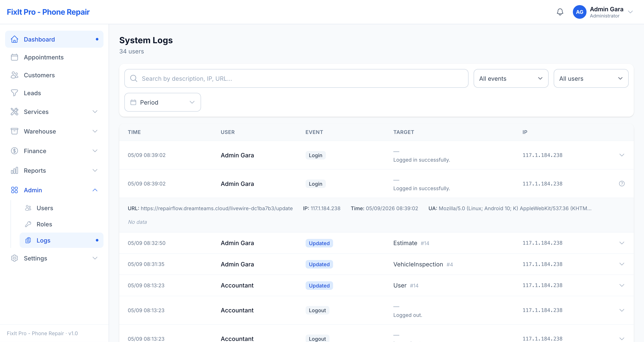Screen dimensions: 644x342
Task: Open the Period date filter dropdown
Action: tap(162, 102)
